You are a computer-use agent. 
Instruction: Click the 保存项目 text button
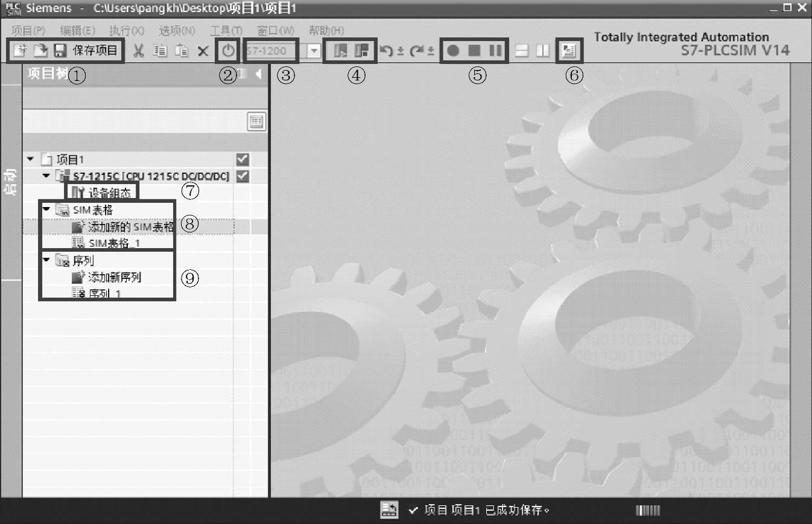pos(95,51)
